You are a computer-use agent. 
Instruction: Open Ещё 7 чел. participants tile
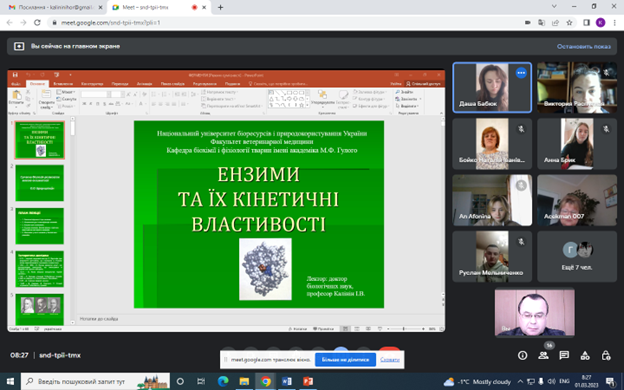577,257
